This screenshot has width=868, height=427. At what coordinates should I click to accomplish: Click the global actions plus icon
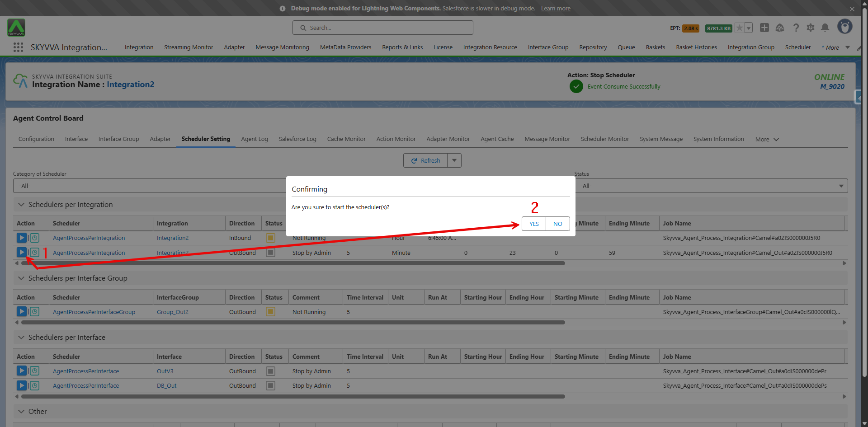tap(764, 28)
